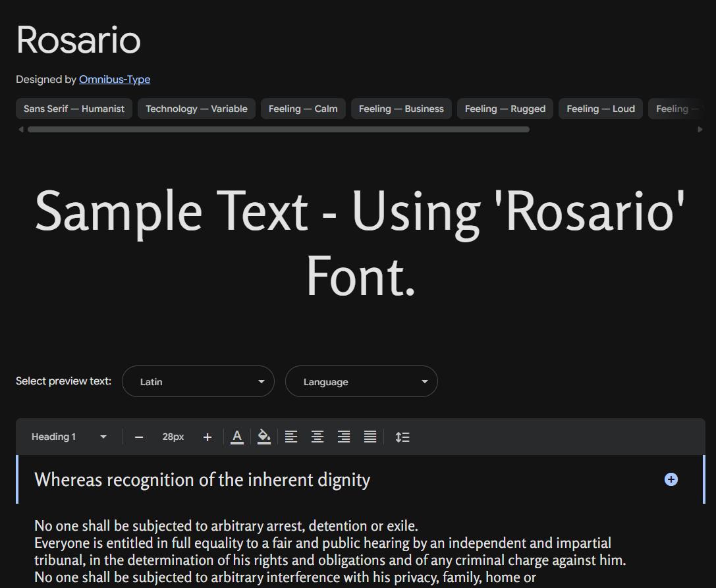Select the Sans Serif — Humanist tag
716x588 pixels.
pos(74,109)
